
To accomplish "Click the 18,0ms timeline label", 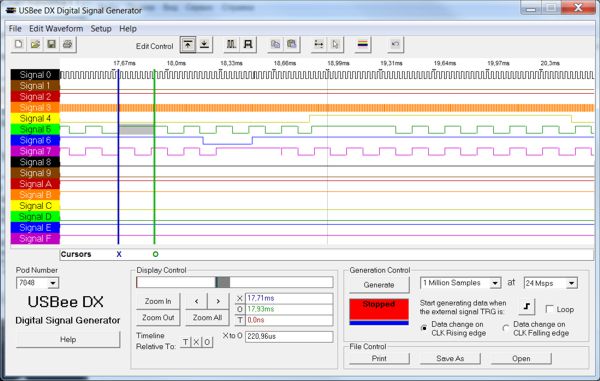I will [176, 63].
